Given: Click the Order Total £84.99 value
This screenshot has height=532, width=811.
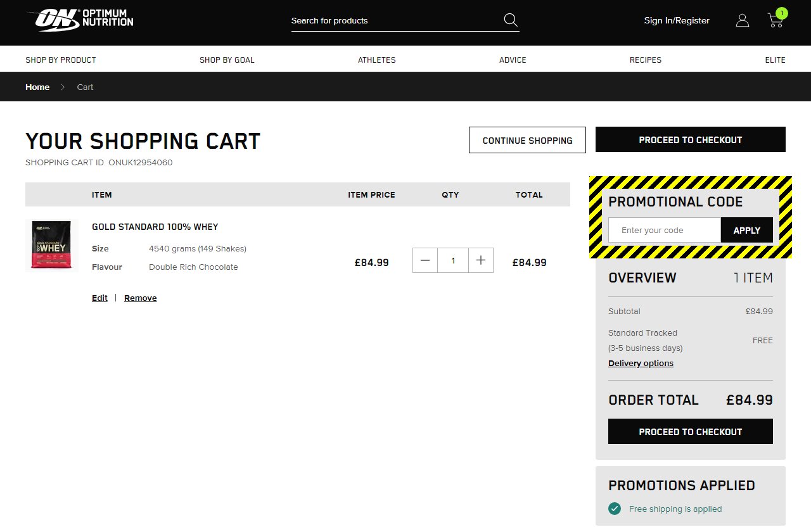Looking at the screenshot, I should click(x=750, y=400).
